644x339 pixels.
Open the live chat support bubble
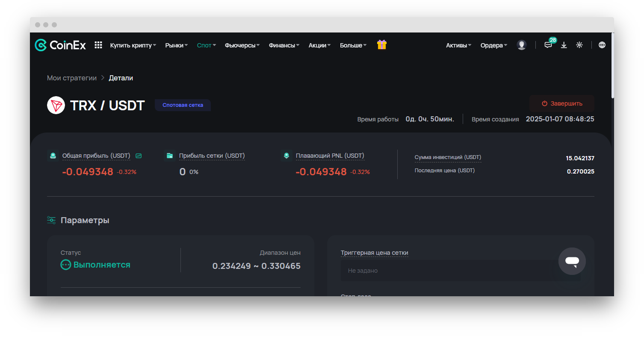point(572,261)
